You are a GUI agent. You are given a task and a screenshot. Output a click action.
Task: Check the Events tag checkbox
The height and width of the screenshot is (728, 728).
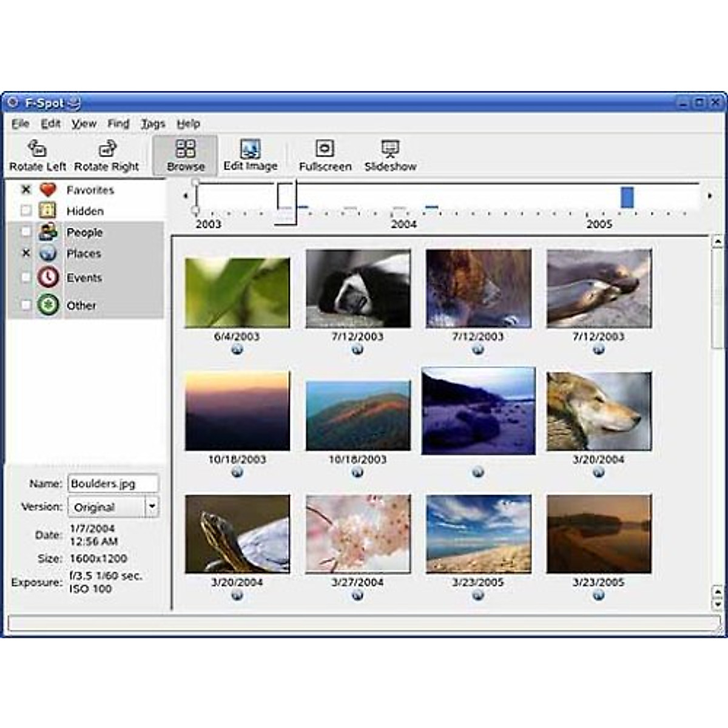(x=24, y=278)
